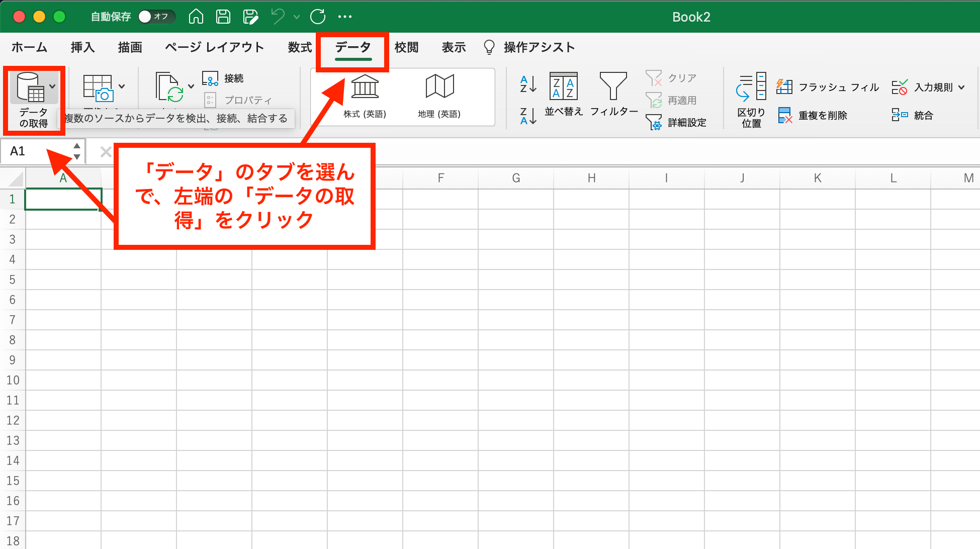Screen dimensions: 980x549
Task: Click the Sort (並べ替え) dialog icon
Action: [x=563, y=86]
